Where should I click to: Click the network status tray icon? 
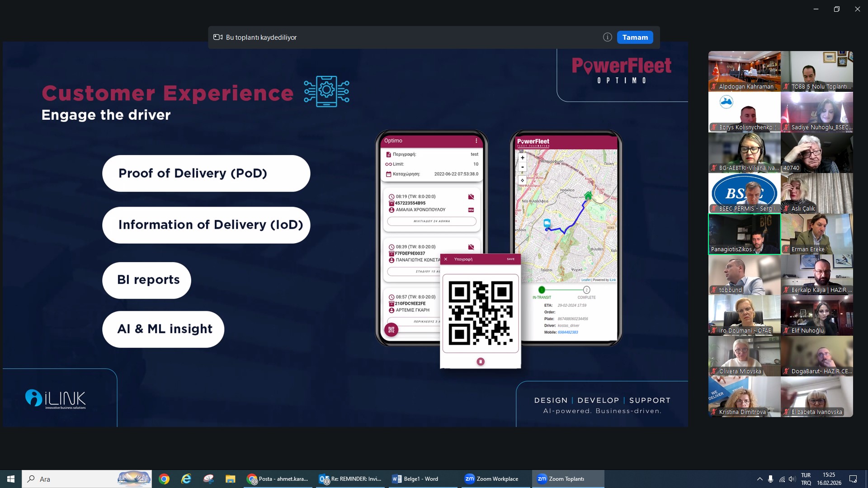click(x=782, y=479)
